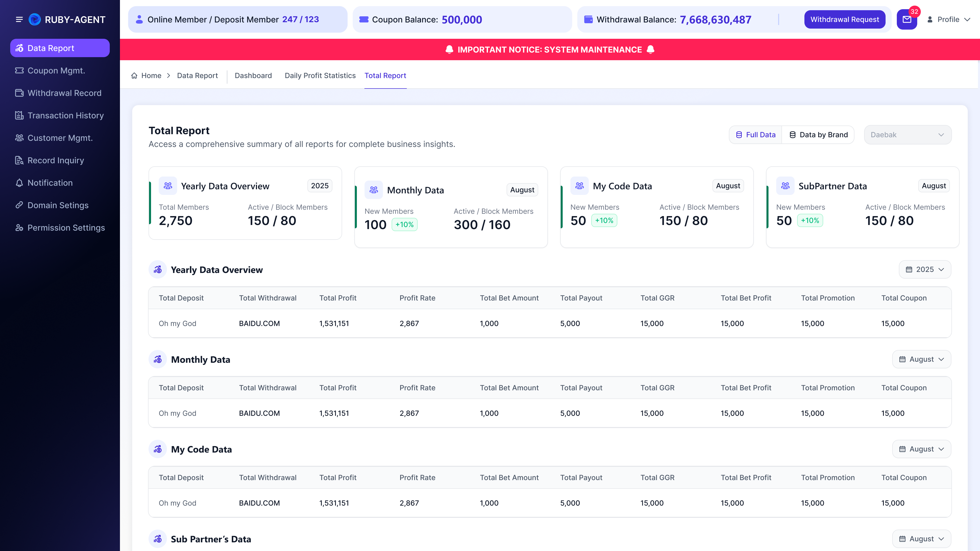The image size is (980, 551).
Task: Click the hamburger menu icon
Action: click(x=19, y=19)
